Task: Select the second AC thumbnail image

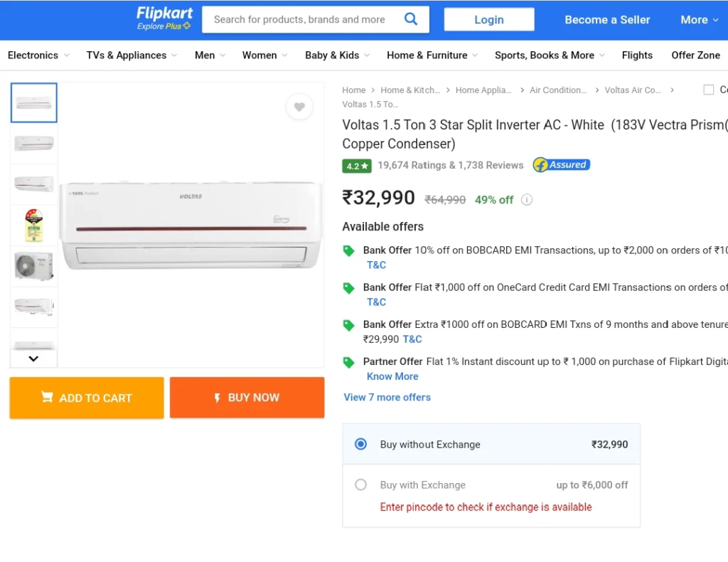Action: [34, 143]
